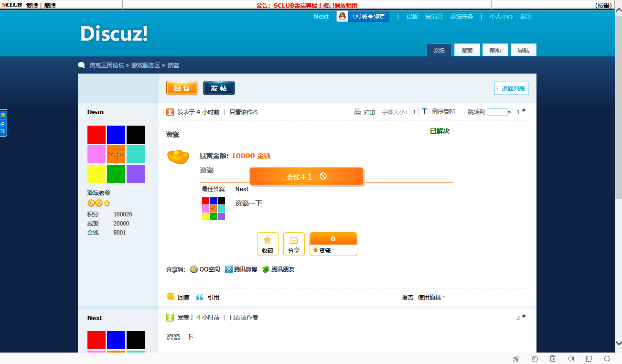Click Dean's colorful grid avatar
The height and width of the screenshot is (364, 622).
[116, 154]
